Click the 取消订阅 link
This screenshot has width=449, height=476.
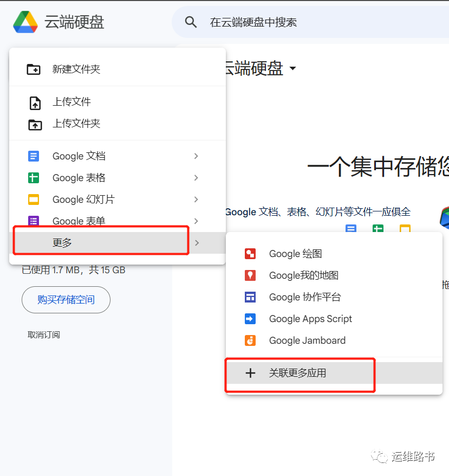click(44, 335)
